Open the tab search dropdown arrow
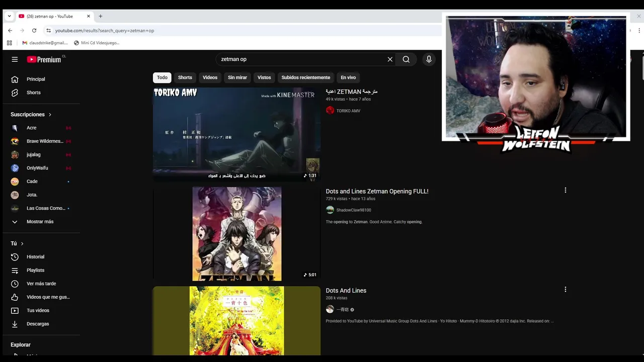 pyautogui.click(x=9, y=16)
